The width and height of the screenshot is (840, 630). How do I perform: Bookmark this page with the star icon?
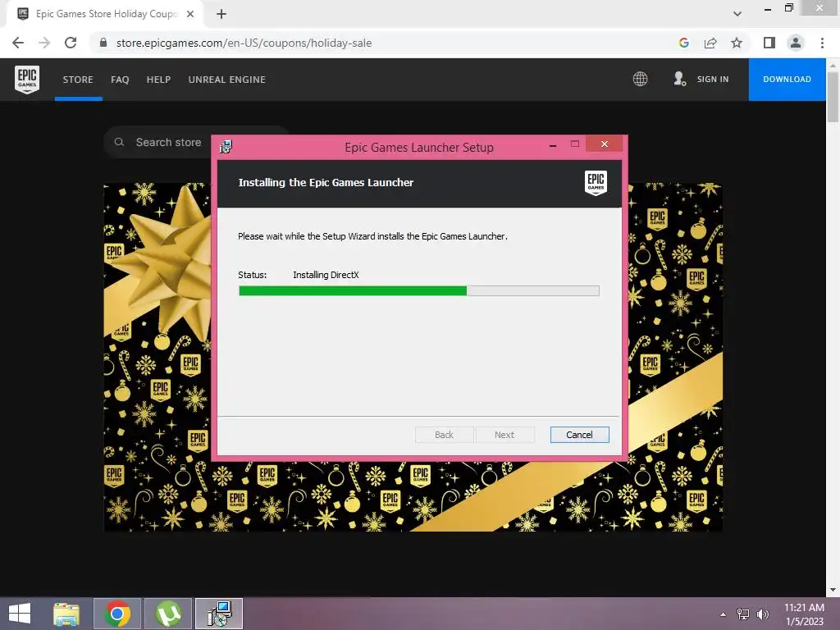click(737, 43)
